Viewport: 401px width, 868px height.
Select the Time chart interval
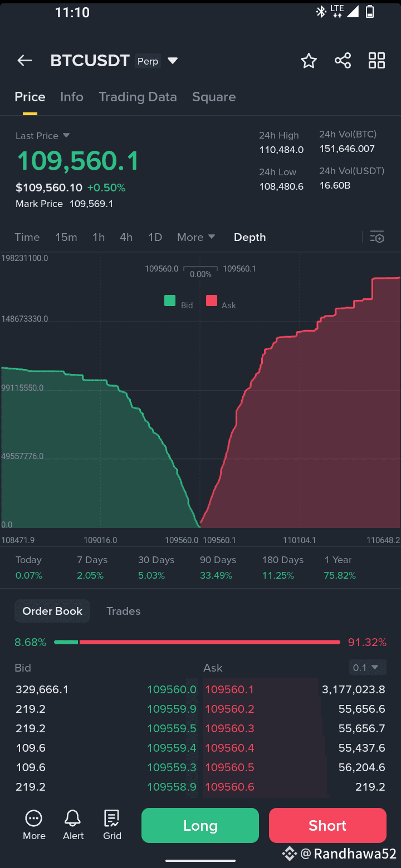point(27,237)
